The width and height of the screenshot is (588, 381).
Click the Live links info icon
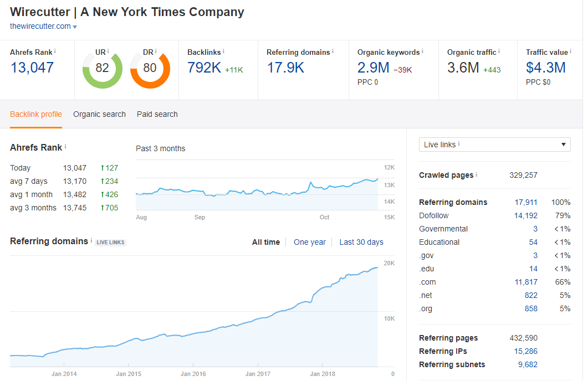coord(459,143)
